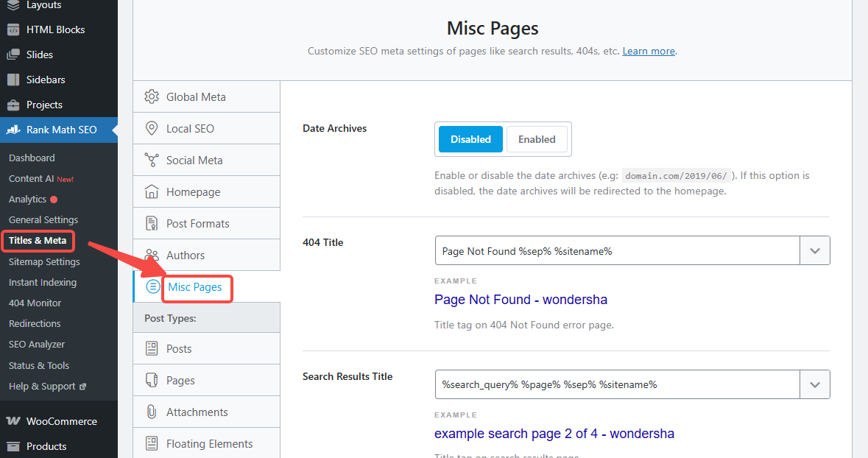Open the Learn more link
This screenshot has width=868, height=458.
tap(649, 52)
